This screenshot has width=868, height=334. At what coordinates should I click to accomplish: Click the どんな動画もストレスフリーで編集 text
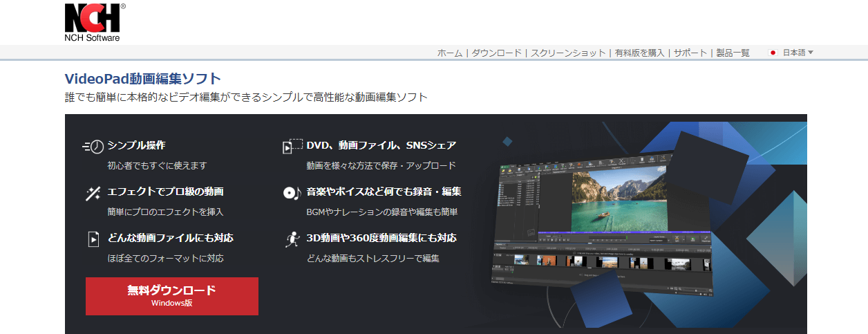373,259
